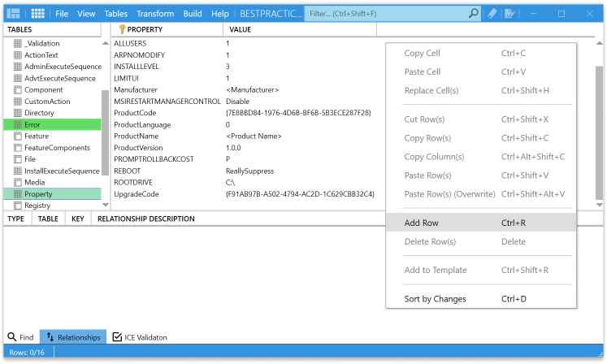Choose Add Row from context menu

pos(481,223)
